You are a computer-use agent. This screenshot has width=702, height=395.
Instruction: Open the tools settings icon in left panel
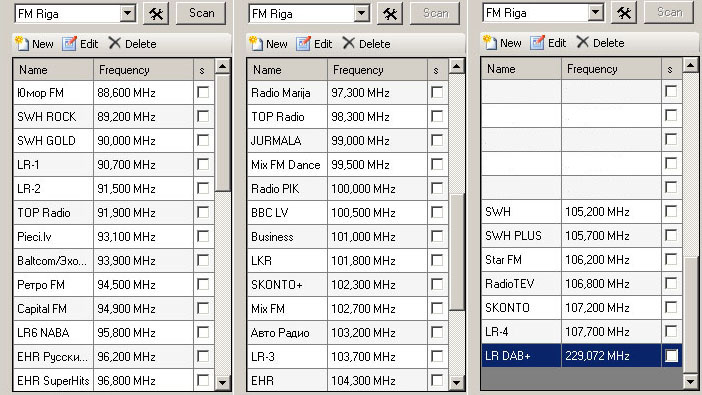point(156,14)
